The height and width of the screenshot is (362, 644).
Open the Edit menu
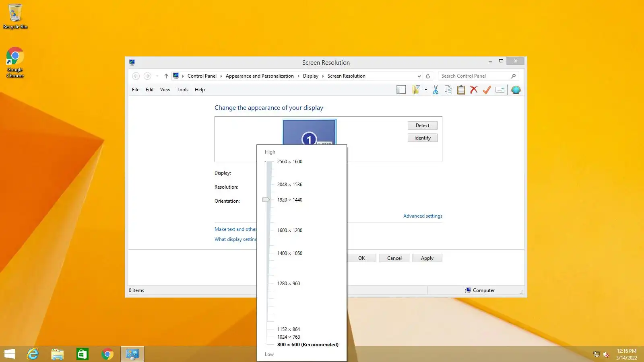[x=150, y=90]
